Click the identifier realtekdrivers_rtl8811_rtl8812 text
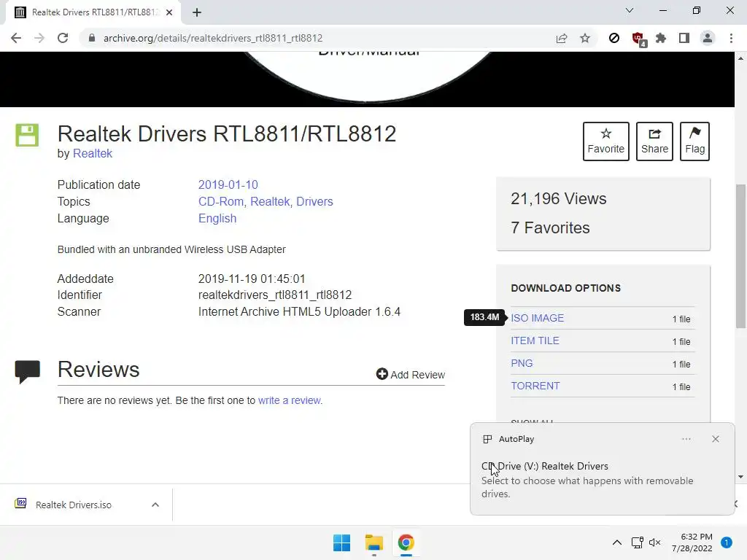747x560 pixels. [x=275, y=295]
